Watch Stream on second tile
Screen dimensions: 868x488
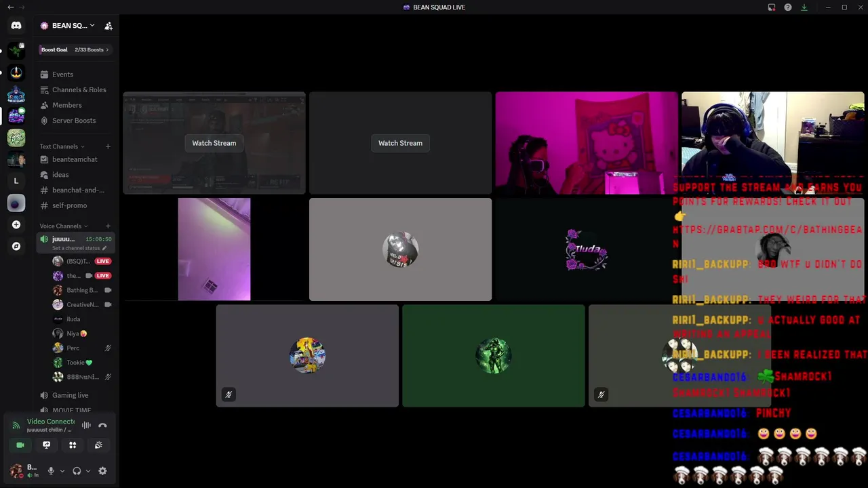(x=400, y=143)
